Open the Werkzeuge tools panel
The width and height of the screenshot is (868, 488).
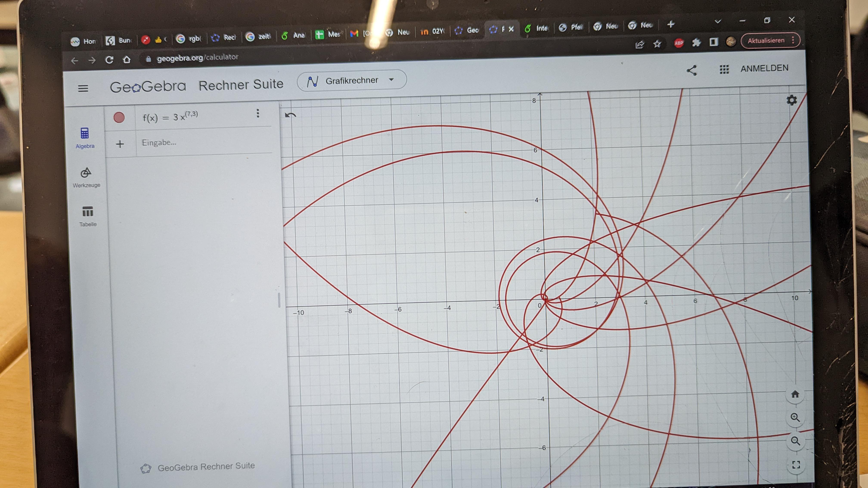point(86,178)
